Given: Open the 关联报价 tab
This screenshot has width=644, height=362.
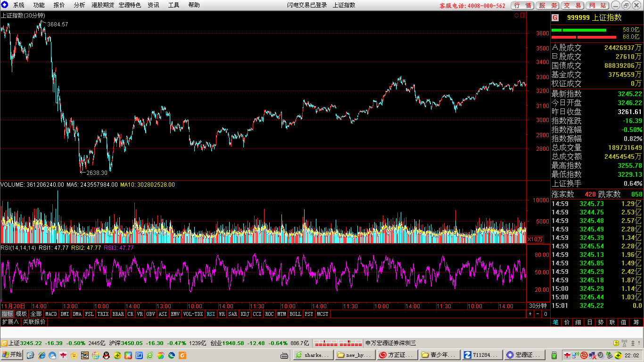Looking at the screenshot, I should 34,321.
